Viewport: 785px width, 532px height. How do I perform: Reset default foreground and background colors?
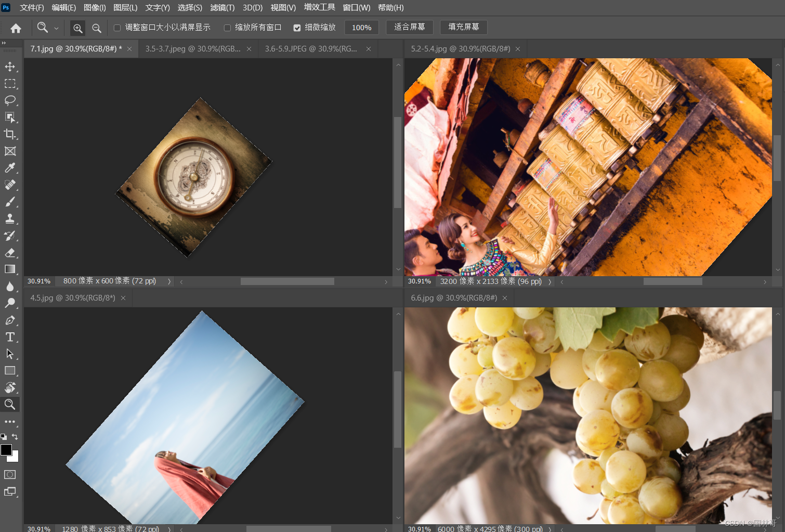[x=4, y=437]
